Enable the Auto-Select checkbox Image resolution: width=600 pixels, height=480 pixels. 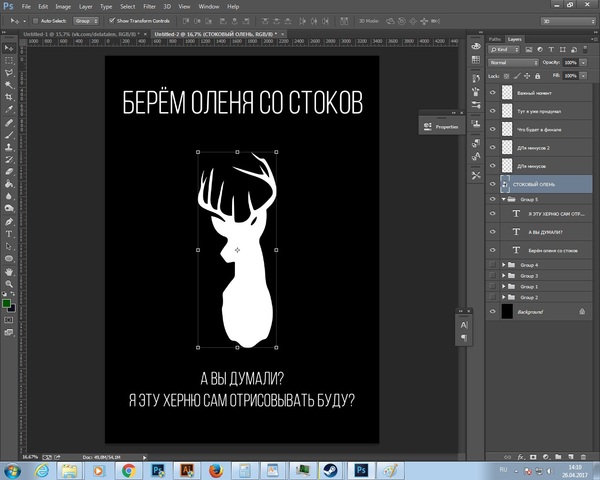tap(37, 19)
